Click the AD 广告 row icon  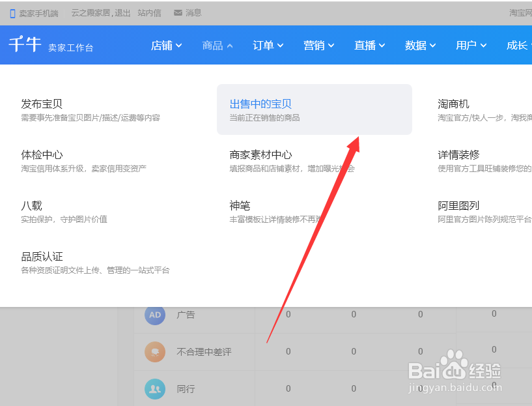click(155, 315)
